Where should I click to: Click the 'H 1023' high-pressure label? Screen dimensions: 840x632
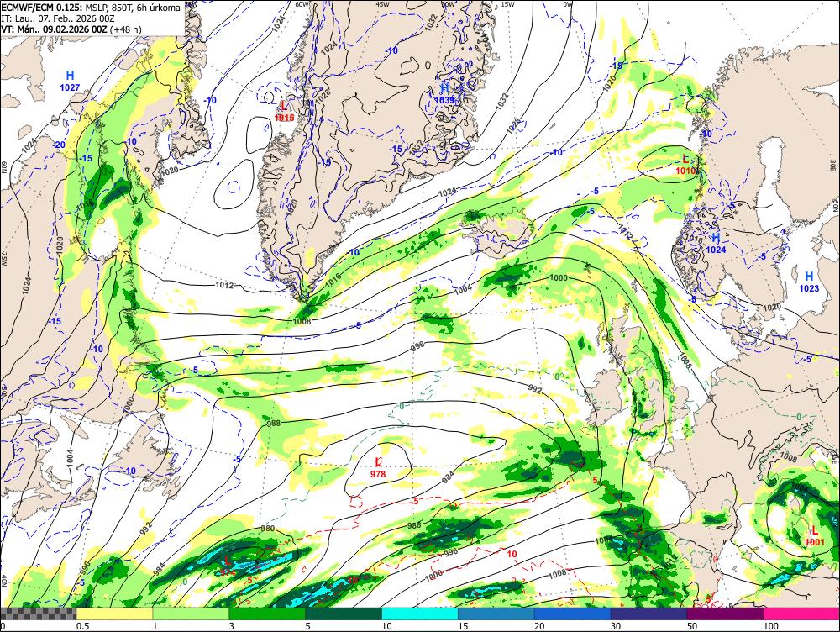pyautogui.click(x=809, y=282)
